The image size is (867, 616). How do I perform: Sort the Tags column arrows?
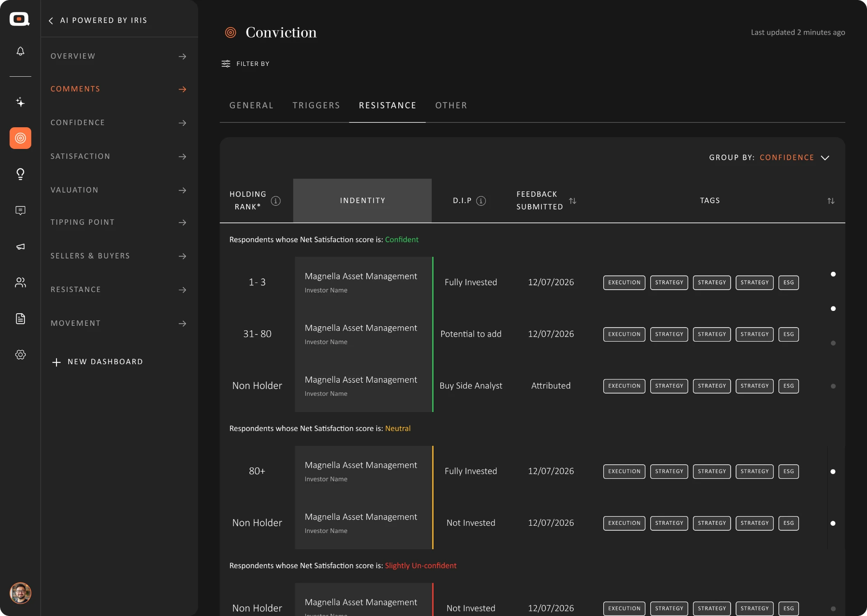(831, 201)
